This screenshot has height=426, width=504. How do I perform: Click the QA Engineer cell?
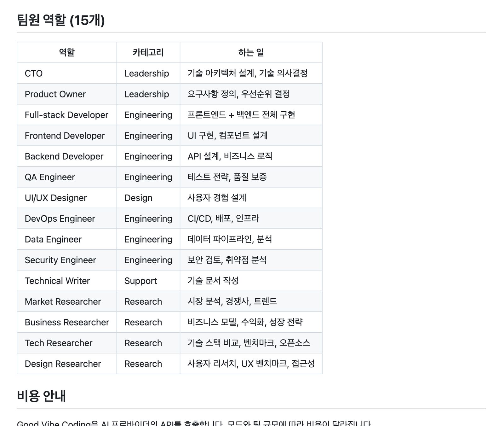67,177
